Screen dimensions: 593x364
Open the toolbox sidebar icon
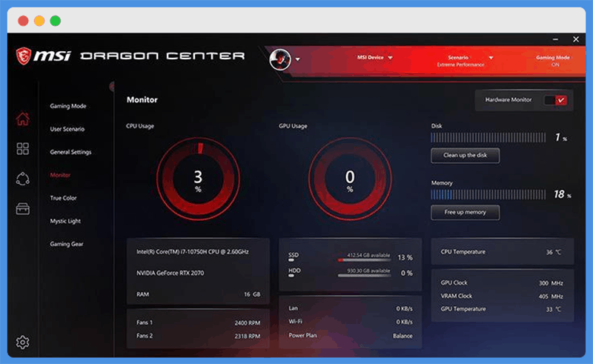coord(23,209)
